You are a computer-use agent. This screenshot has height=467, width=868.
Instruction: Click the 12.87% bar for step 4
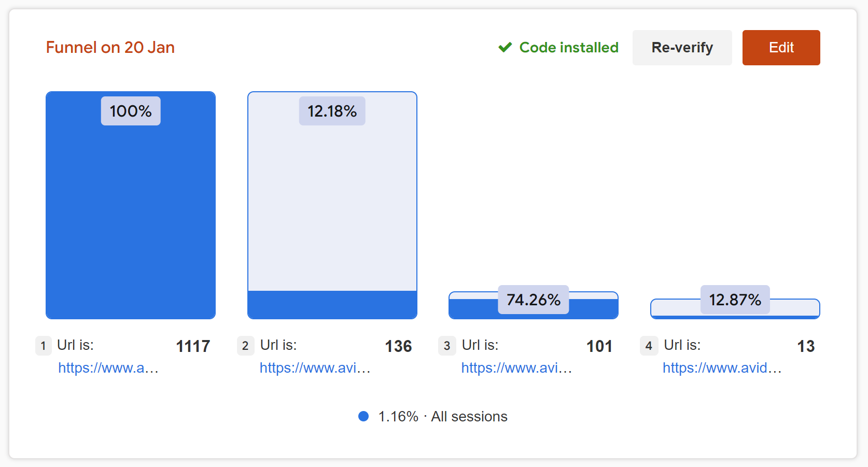tap(734, 308)
